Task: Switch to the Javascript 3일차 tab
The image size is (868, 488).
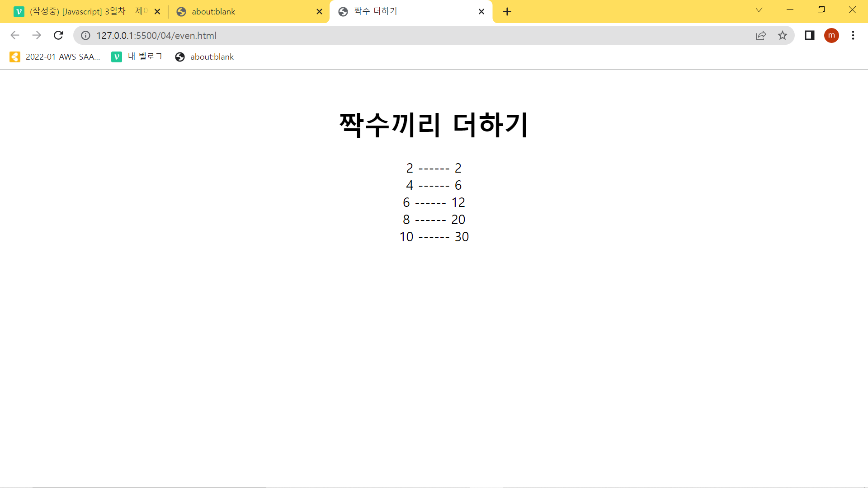Action: tap(86, 12)
